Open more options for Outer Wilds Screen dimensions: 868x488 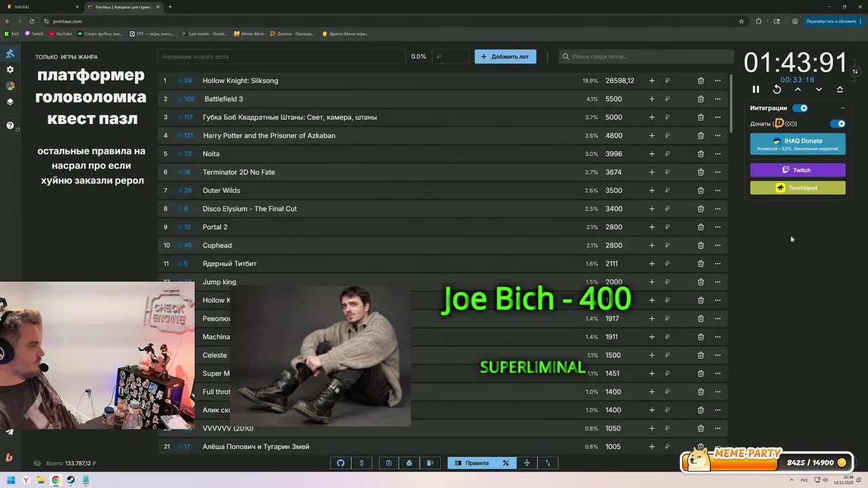(x=717, y=190)
